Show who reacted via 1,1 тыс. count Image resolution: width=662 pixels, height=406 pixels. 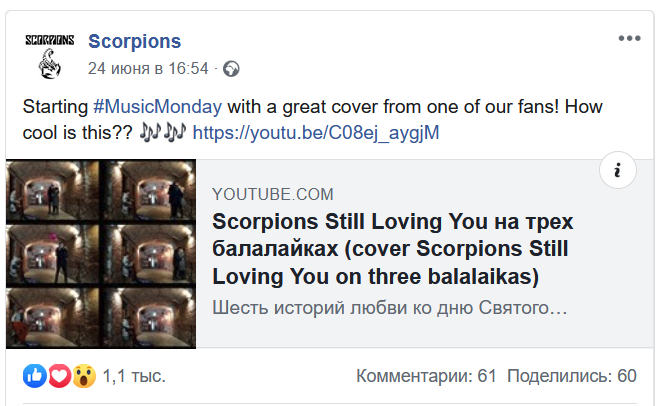[x=134, y=376]
